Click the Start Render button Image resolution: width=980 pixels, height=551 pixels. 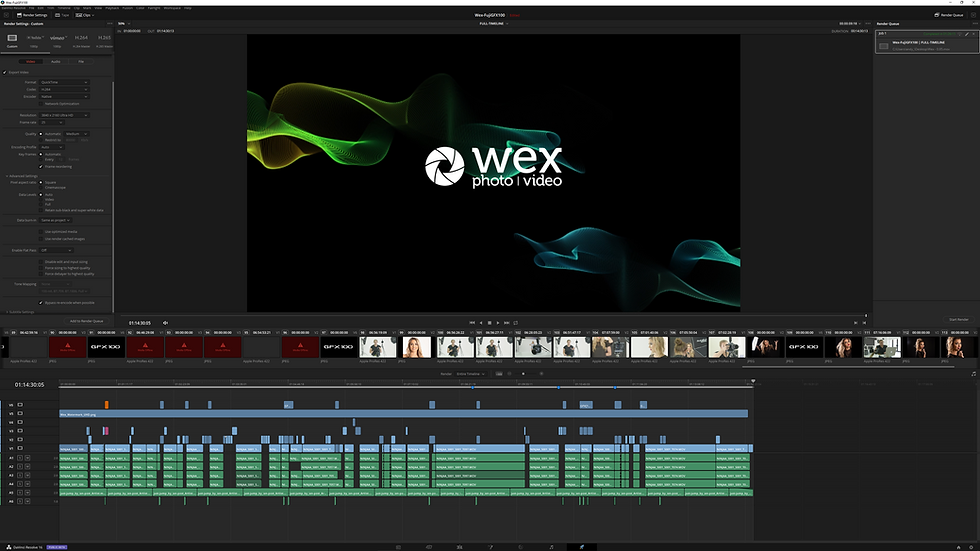click(959, 320)
